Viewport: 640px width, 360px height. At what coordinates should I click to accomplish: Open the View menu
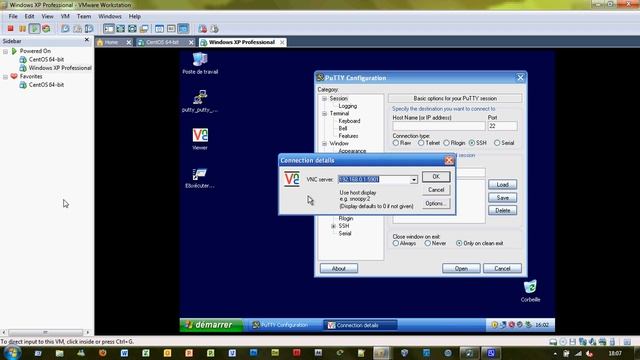pyautogui.click(x=47, y=16)
